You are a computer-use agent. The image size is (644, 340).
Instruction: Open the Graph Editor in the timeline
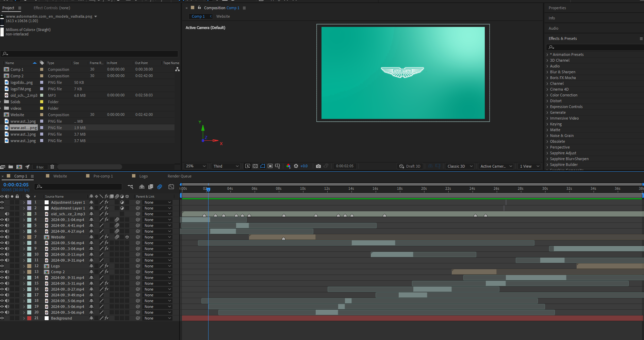[x=171, y=187]
